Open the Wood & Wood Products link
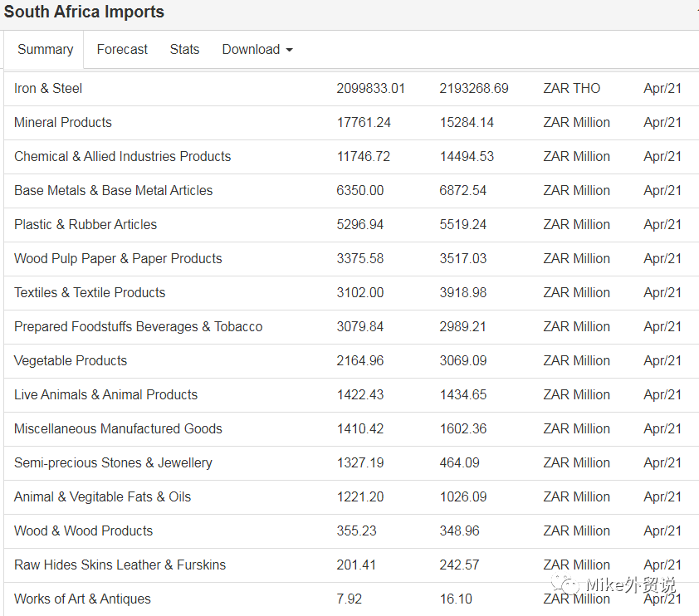Screen dimensions: 699x616 [83, 531]
